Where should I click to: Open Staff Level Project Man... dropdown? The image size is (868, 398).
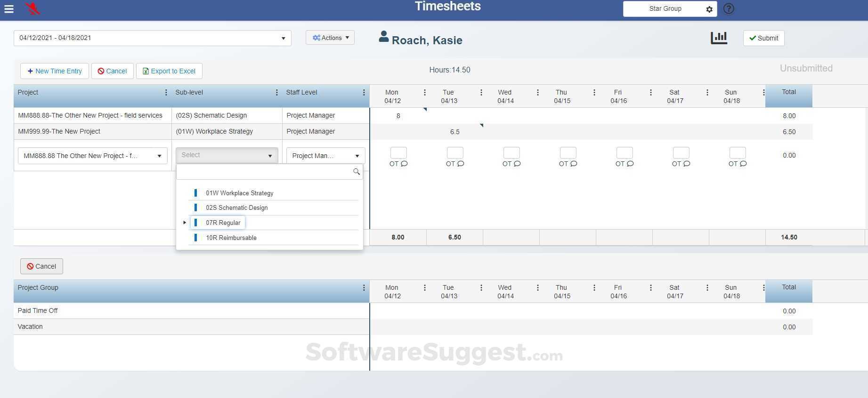(x=325, y=156)
